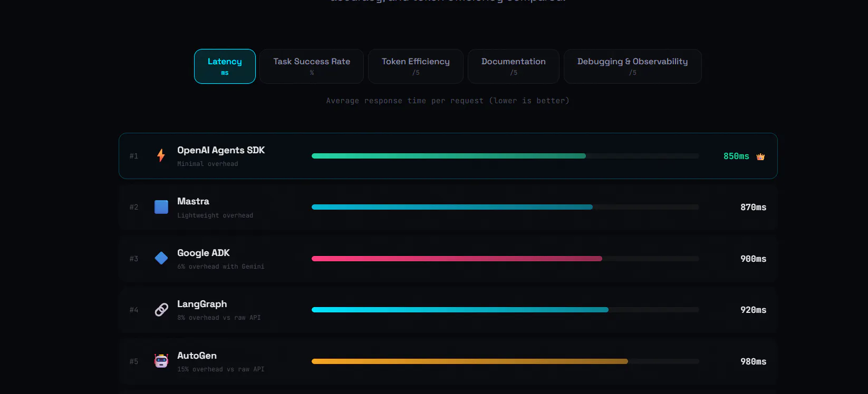Click the Google ADK framework name
868x394 pixels.
(x=204, y=253)
